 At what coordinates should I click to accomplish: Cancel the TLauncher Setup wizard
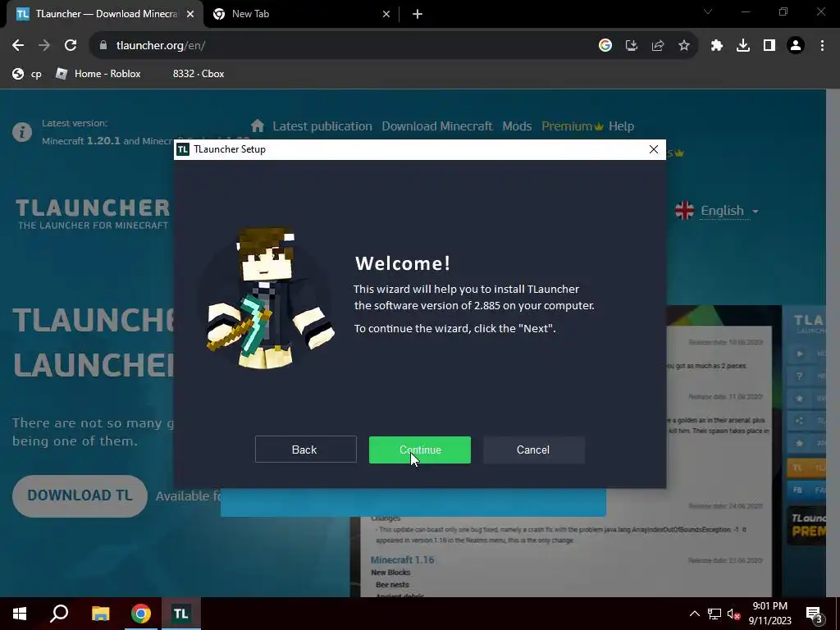[x=533, y=450]
